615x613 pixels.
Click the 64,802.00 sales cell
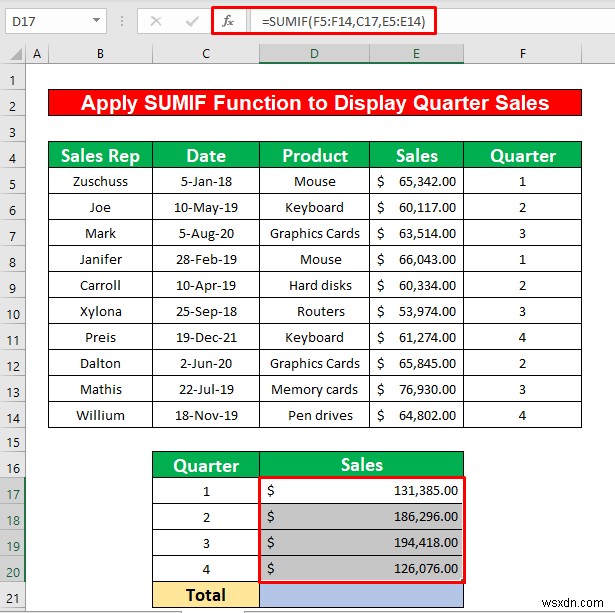point(416,415)
